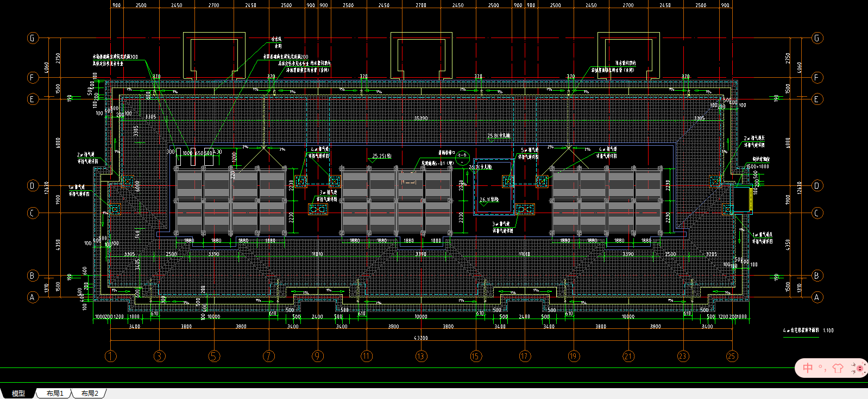Image resolution: width=868 pixels, height=399 pixels.
Task: Select axis bubble 11 at bottom
Action: click(367, 356)
